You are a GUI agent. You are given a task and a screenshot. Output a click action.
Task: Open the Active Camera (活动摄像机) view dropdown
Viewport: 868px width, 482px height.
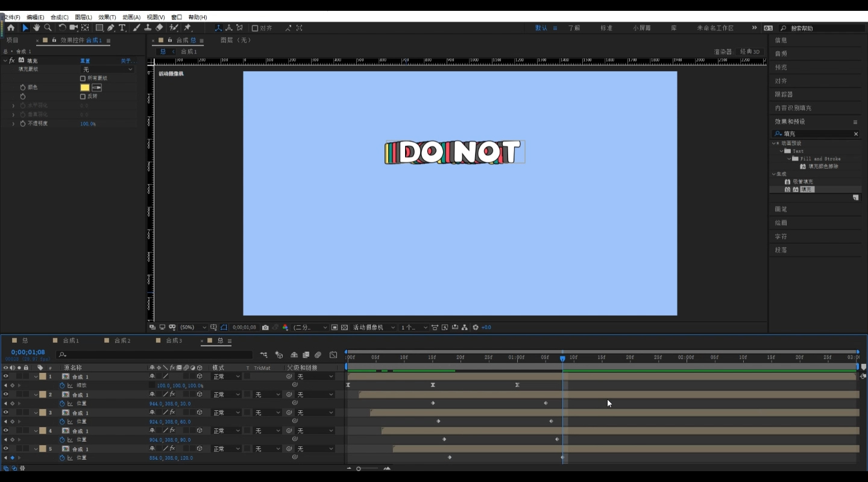[374, 328]
